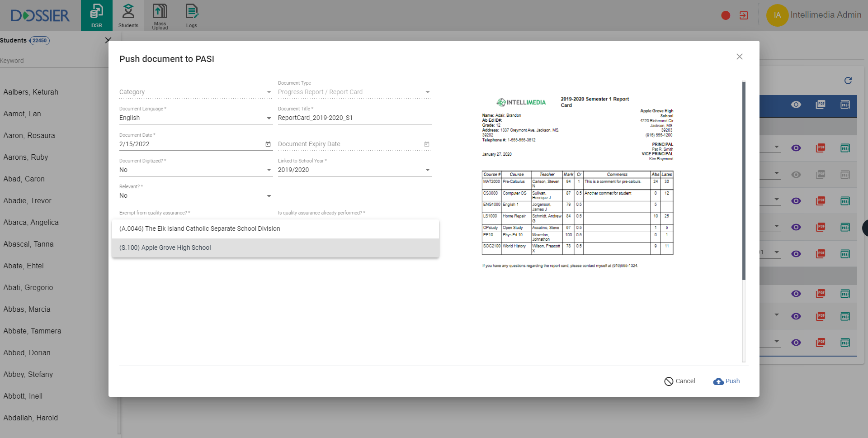This screenshot has height=438, width=868.
Task: Open the Logs page
Action: point(191,15)
